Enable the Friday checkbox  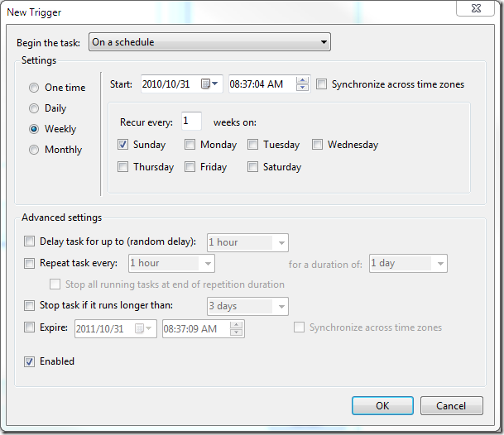(190, 167)
